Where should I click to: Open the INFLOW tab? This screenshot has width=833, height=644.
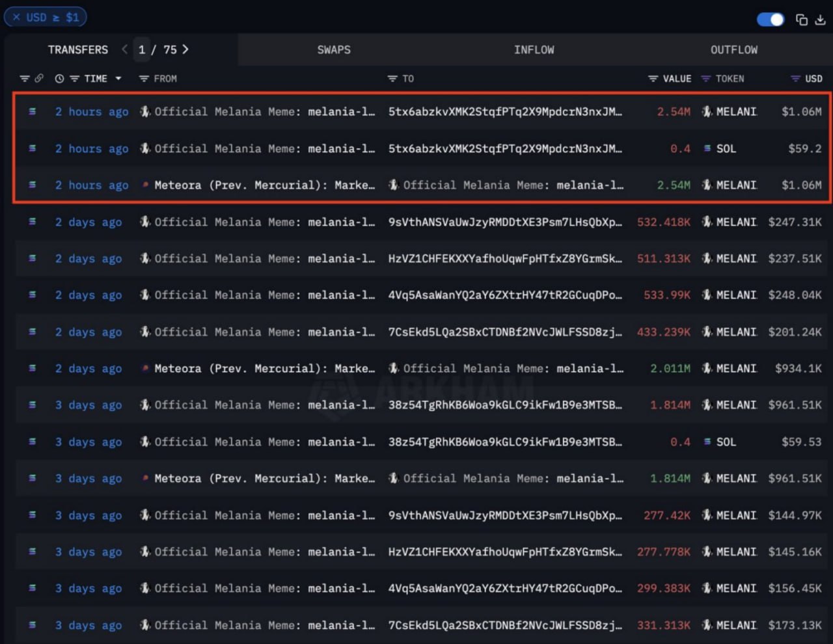point(534,49)
